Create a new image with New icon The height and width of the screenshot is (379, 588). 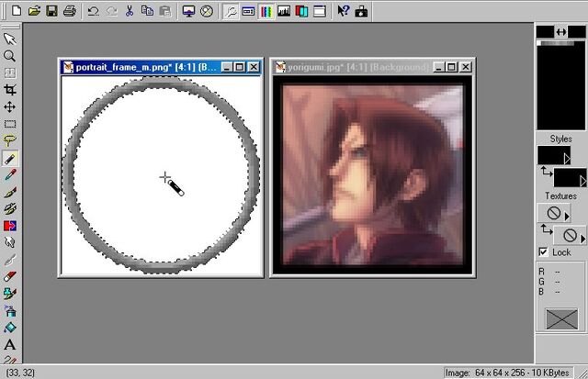click(17, 11)
